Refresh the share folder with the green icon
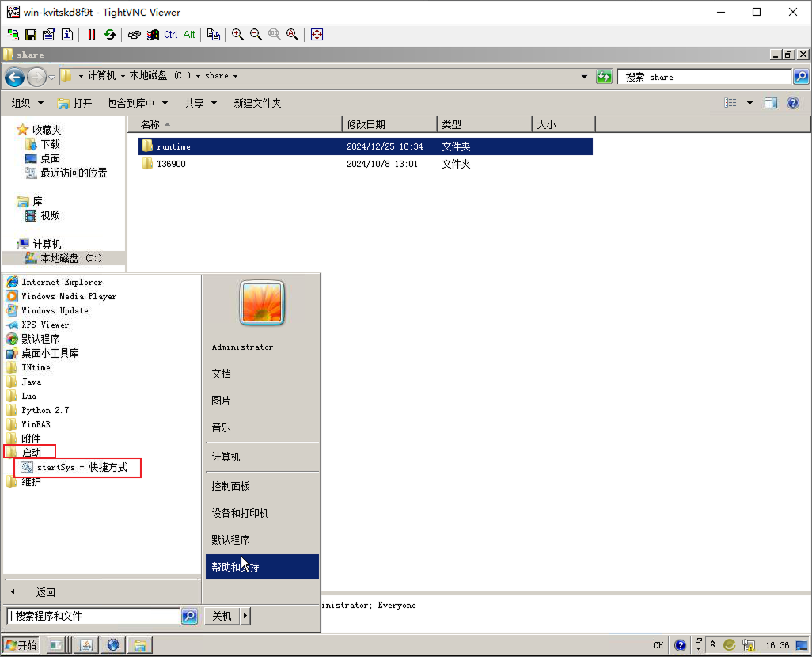The image size is (812, 657). (604, 77)
